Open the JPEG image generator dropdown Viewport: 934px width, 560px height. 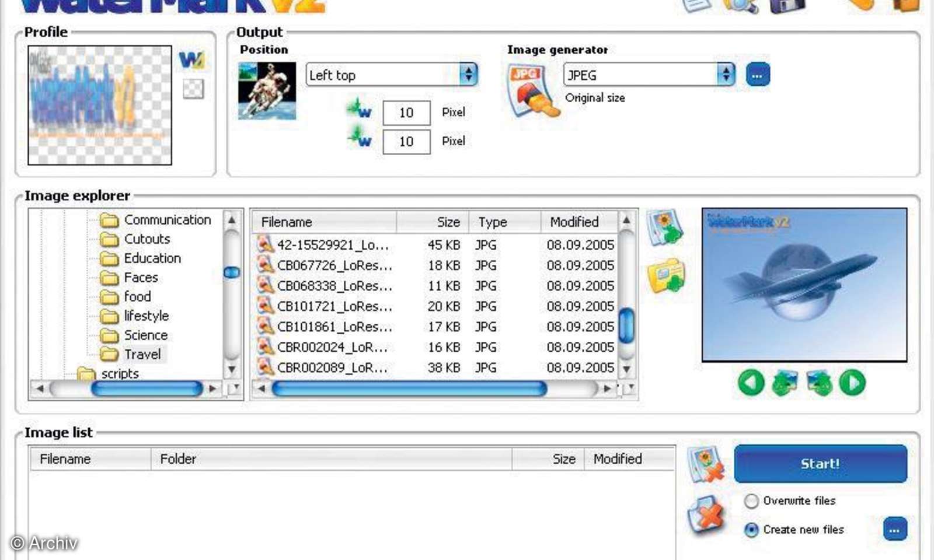click(x=725, y=75)
